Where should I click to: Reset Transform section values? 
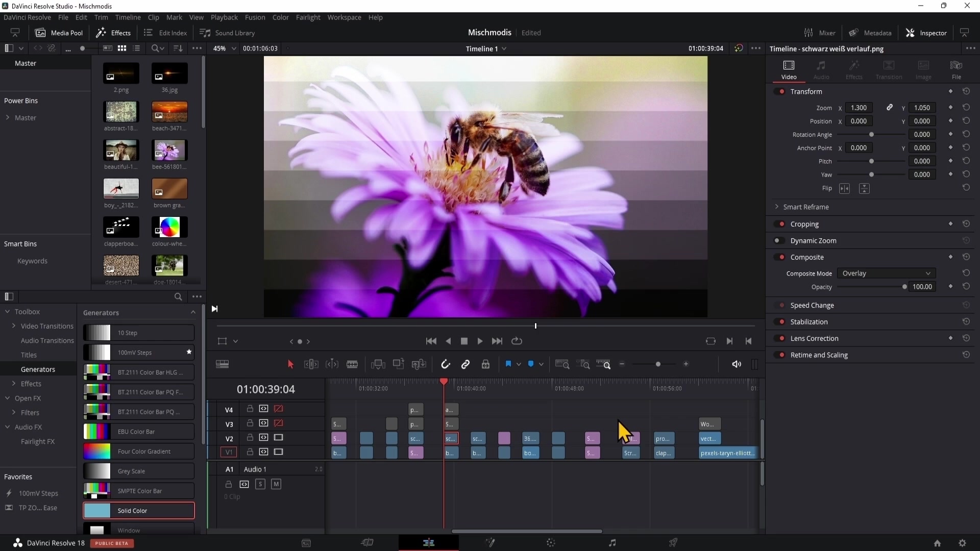[x=966, y=91]
